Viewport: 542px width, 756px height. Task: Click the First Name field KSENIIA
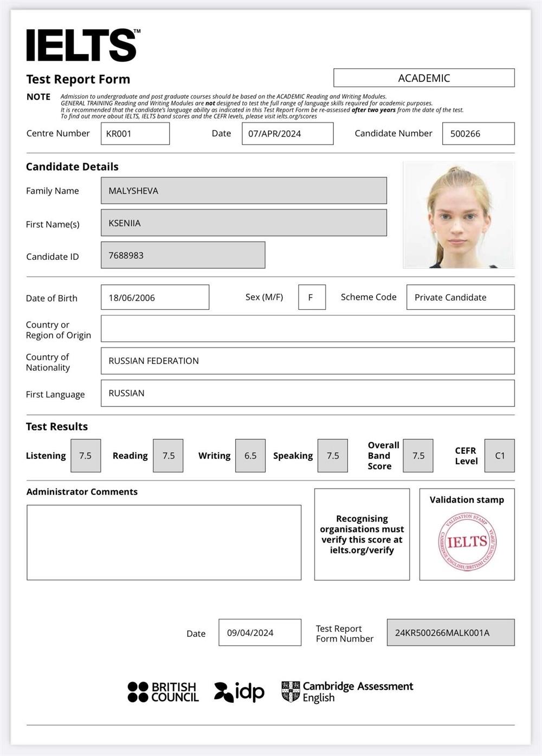pyautogui.click(x=244, y=223)
